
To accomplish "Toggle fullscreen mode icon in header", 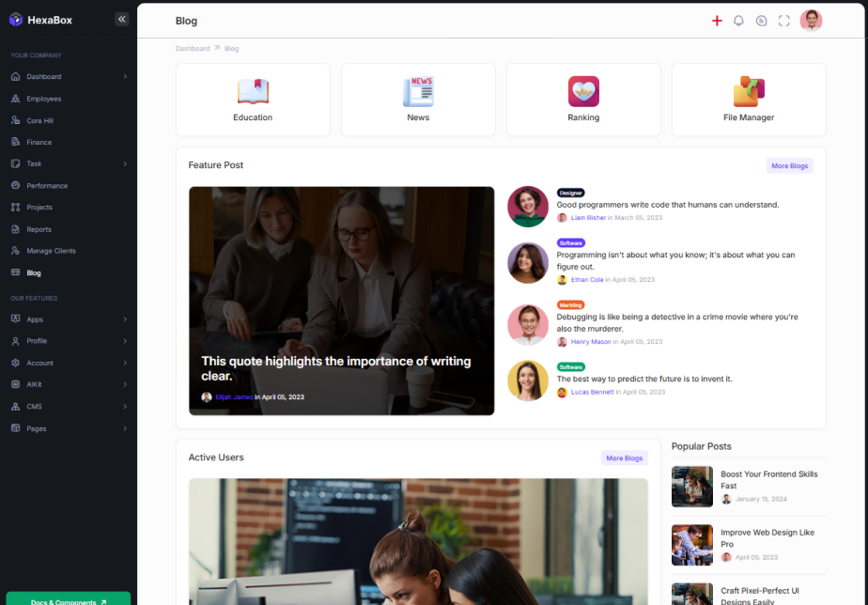I will click(x=784, y=21).
